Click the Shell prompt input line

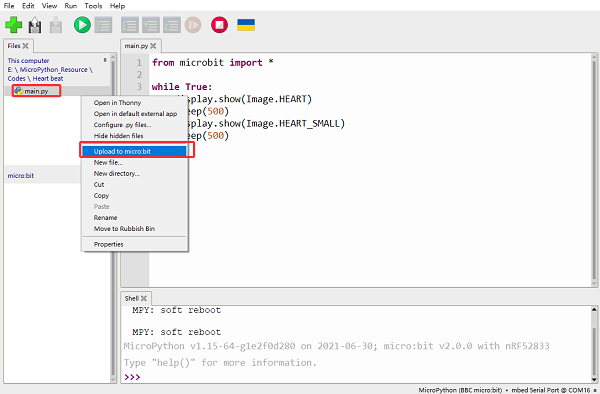357,377
